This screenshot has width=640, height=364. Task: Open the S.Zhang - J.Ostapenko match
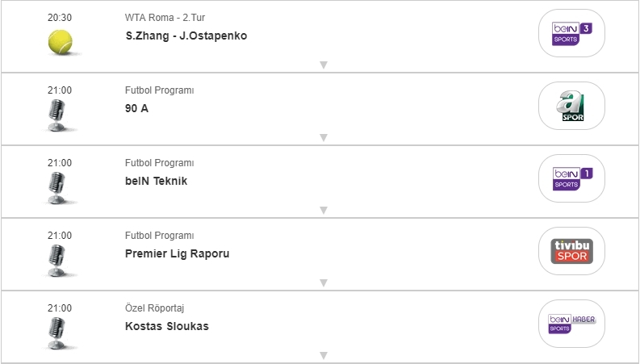[186, 36]
